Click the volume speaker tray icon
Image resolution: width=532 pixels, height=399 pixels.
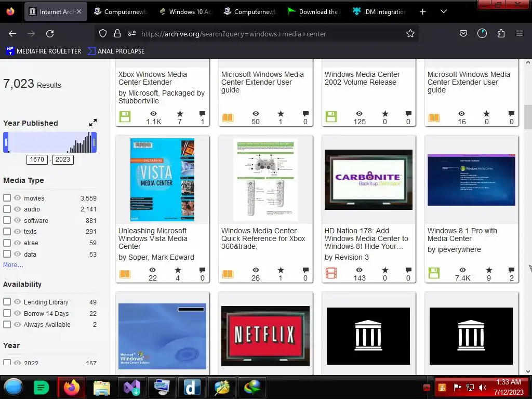[x=483, y=387]
